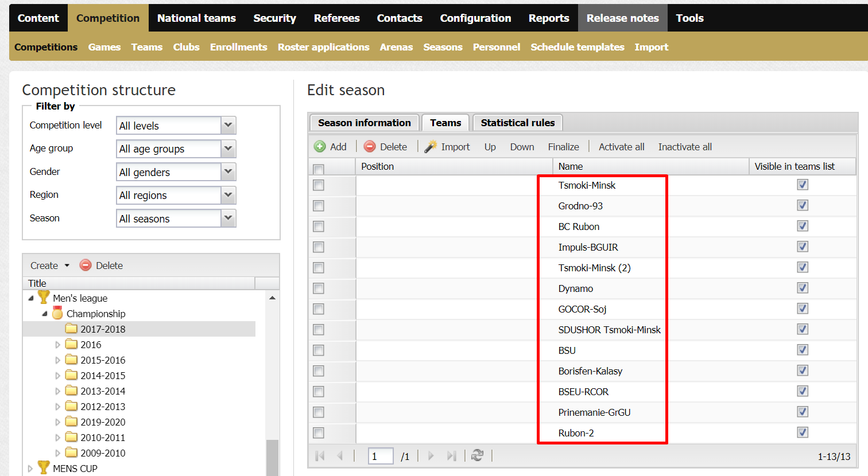This screenshot has height=476, width=868.
Task: Click the tree scrollbar up arrow
Action: 272,298
